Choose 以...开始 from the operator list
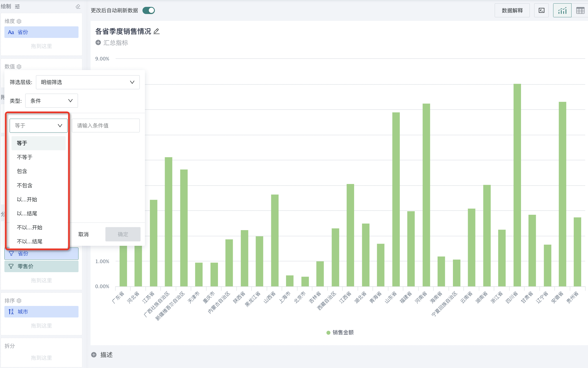588x368 pixels. pyautogui.click(x=27, y=199)
